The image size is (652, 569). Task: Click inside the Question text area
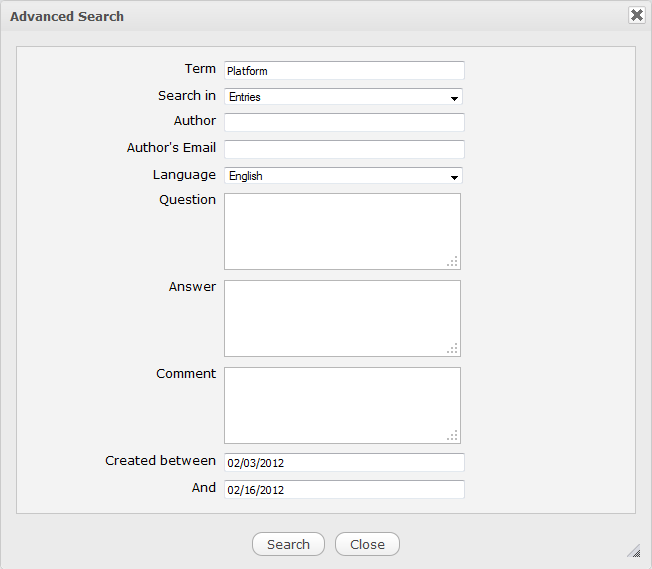click(342, 231)
